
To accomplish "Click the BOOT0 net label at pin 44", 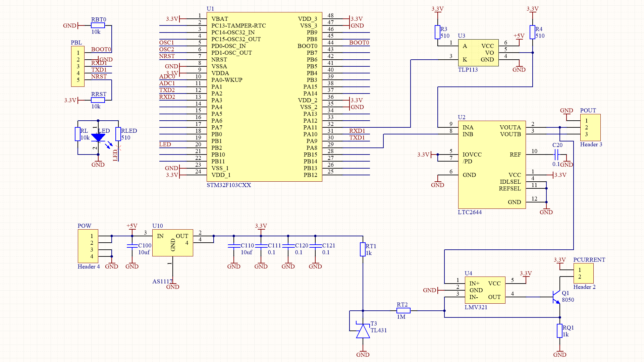I will pyautogui.click(x=359, y=43).
